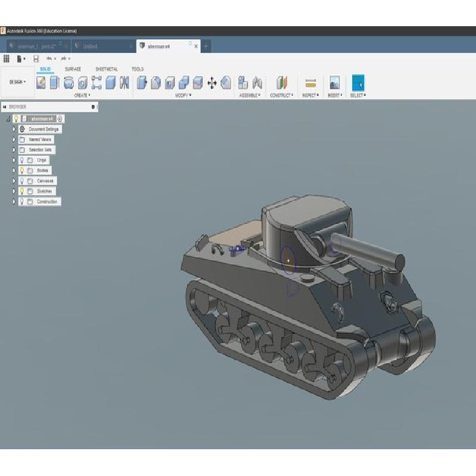
Task: Click the Insert image icon
Action: point(334,83)
